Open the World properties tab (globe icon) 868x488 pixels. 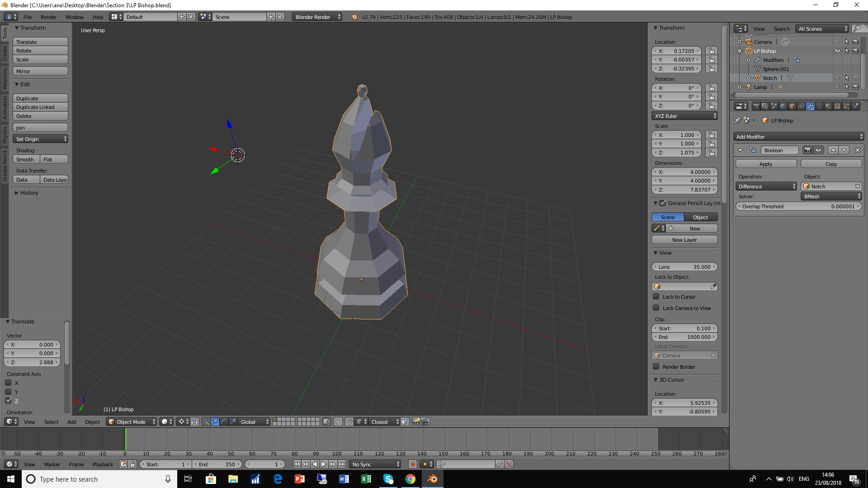click(783, 106)
